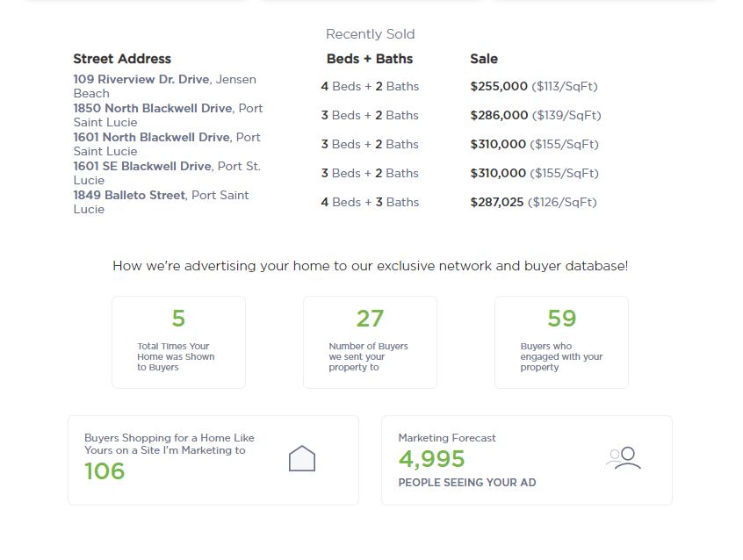Click the $286,000 sale price
The height and width of the screenshot is (560, 743).
499,115
